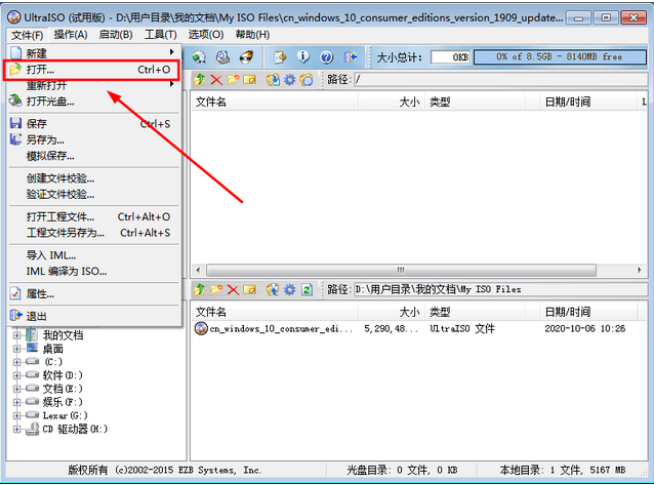Open the 新建 submenu
This screenshot has width=654, height=485.
pos(94,53)
